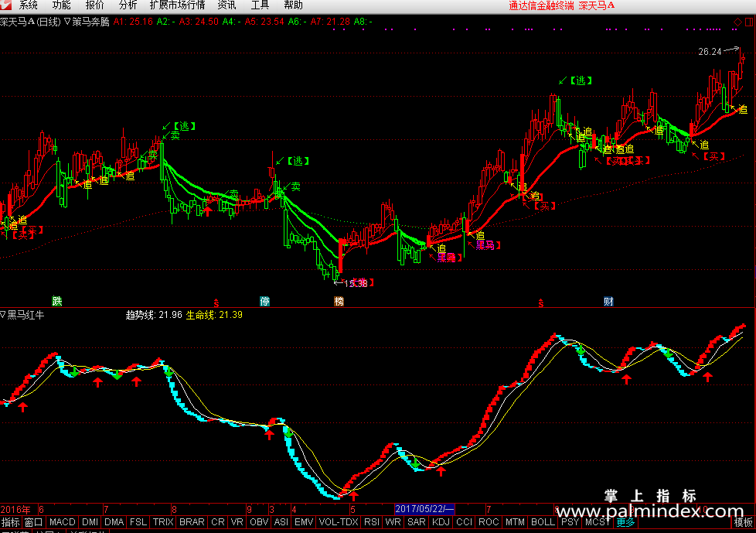Switch to the TRIX indicator tab
This screenshot has height=533, width=756.
[163, 522]
